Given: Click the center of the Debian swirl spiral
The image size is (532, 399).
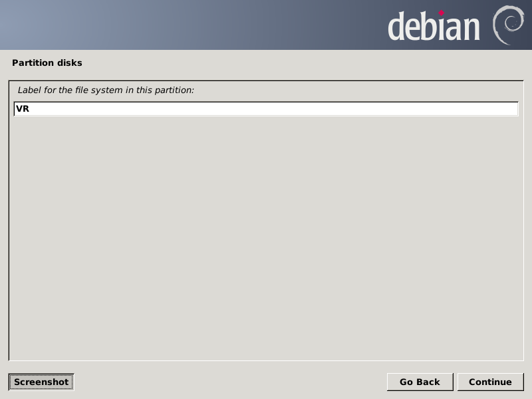Looking at the screenshot, I should click(511, 23).
